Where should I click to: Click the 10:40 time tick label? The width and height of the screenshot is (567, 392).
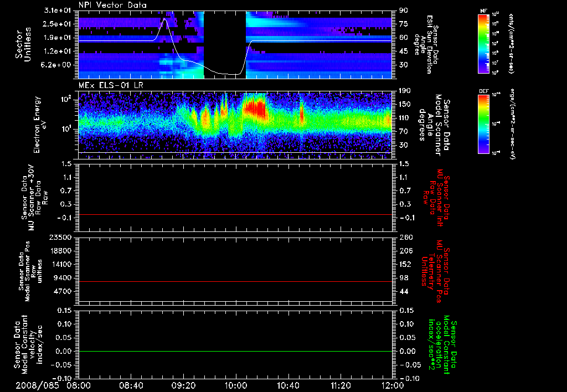(x=288, y=385)
